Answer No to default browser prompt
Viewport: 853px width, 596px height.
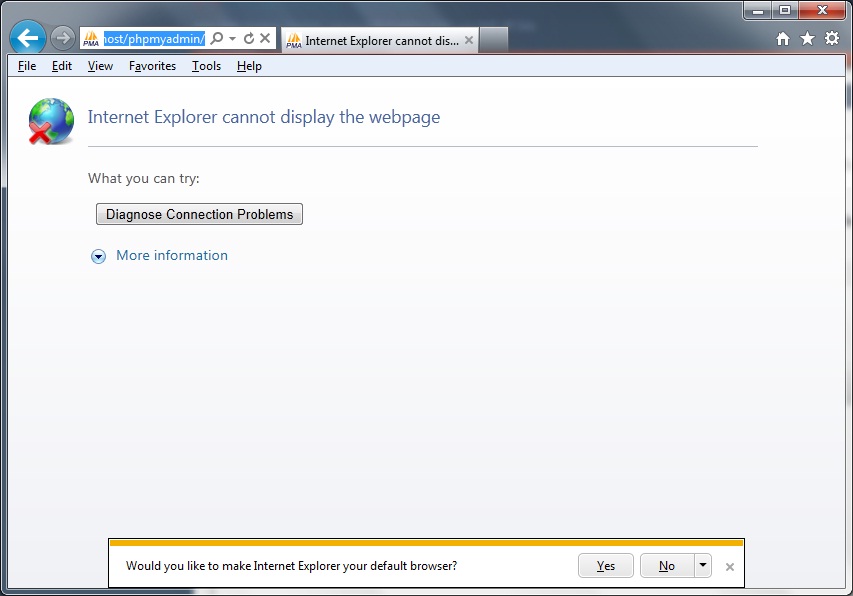coord(667,566)
